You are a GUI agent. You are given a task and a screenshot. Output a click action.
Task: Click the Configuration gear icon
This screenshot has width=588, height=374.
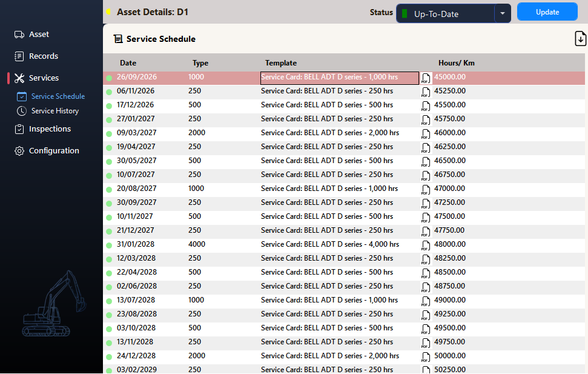tap(19, 151)
